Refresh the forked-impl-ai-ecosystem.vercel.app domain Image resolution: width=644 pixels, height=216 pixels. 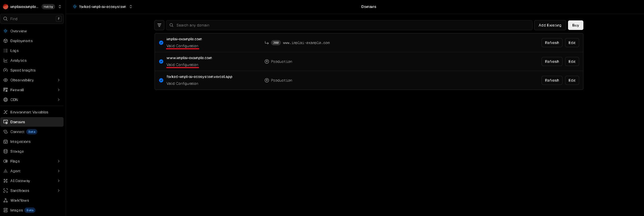[x=552, y=80]
